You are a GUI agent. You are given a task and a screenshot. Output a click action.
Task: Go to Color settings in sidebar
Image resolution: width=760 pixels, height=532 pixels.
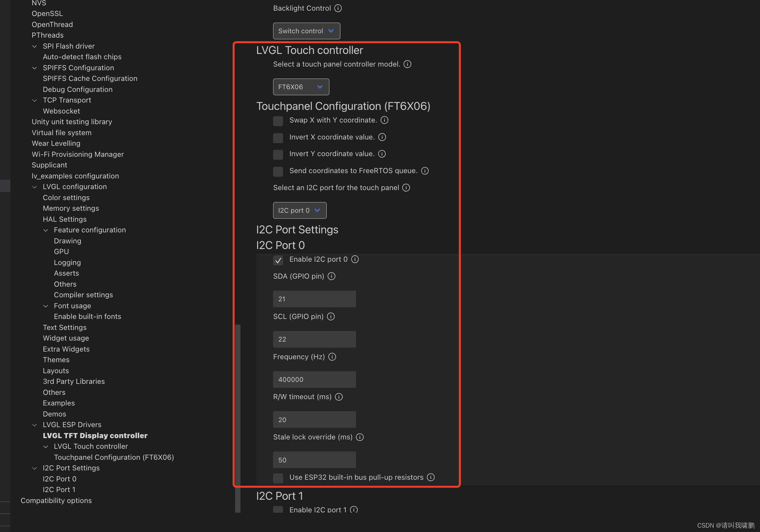coord(66,198)
